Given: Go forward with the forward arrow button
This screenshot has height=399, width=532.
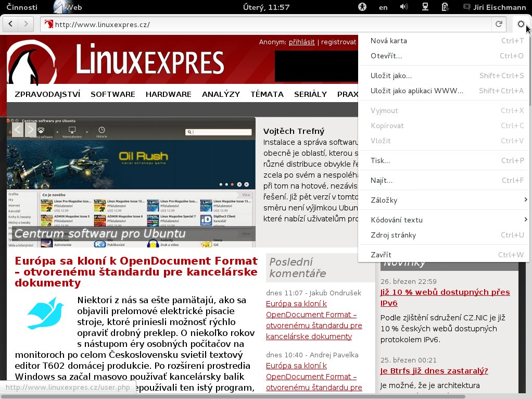Looking at the screenshot, I should coord(26,24).
